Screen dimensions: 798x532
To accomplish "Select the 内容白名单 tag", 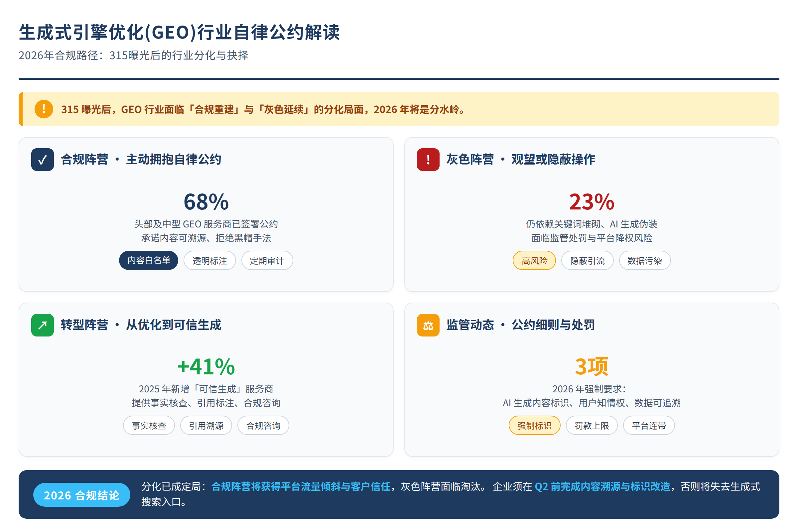I will pos(149,260).
